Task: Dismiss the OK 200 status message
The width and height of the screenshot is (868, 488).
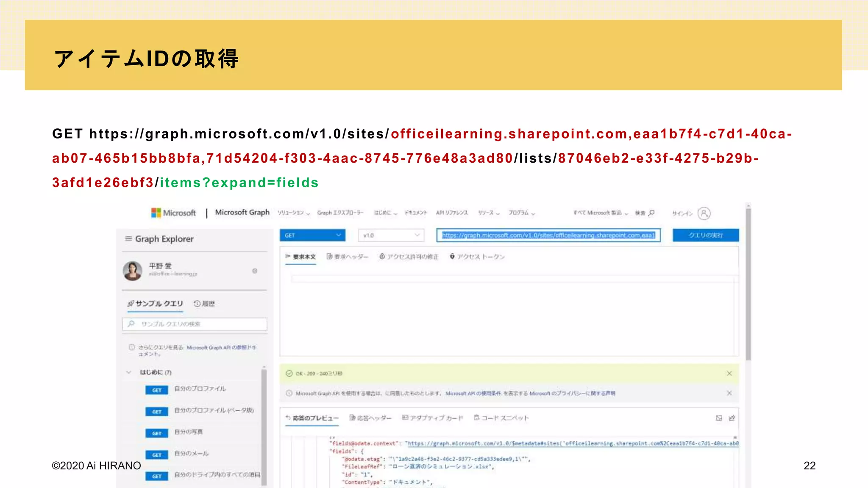Action: (729, 373)
